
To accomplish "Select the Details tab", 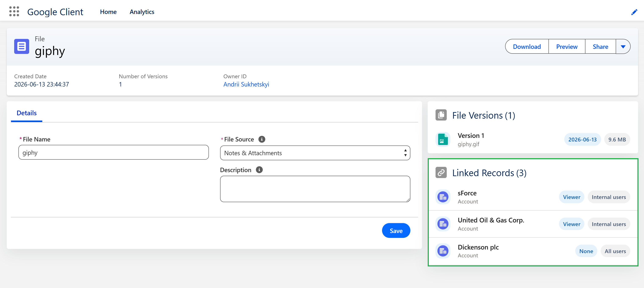I will [26, 113].
